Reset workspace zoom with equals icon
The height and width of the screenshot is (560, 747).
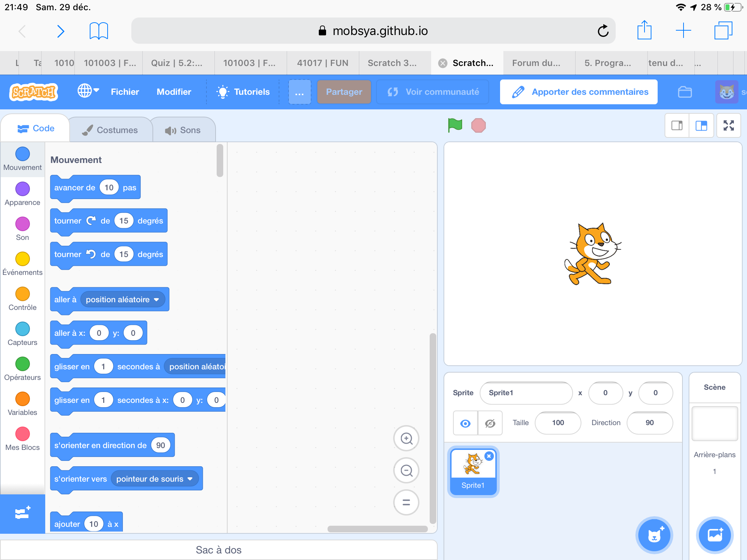pyautogui.click(x=406, y=502)
